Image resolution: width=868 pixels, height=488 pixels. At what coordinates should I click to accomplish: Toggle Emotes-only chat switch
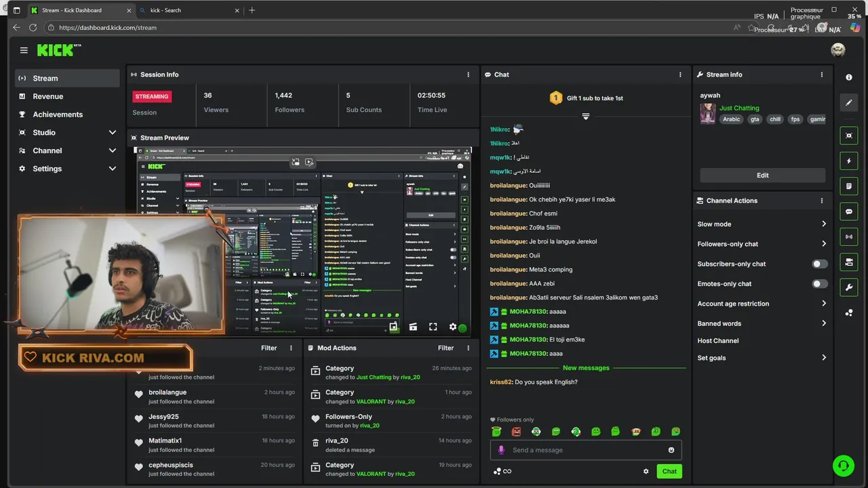click(819, 283)
